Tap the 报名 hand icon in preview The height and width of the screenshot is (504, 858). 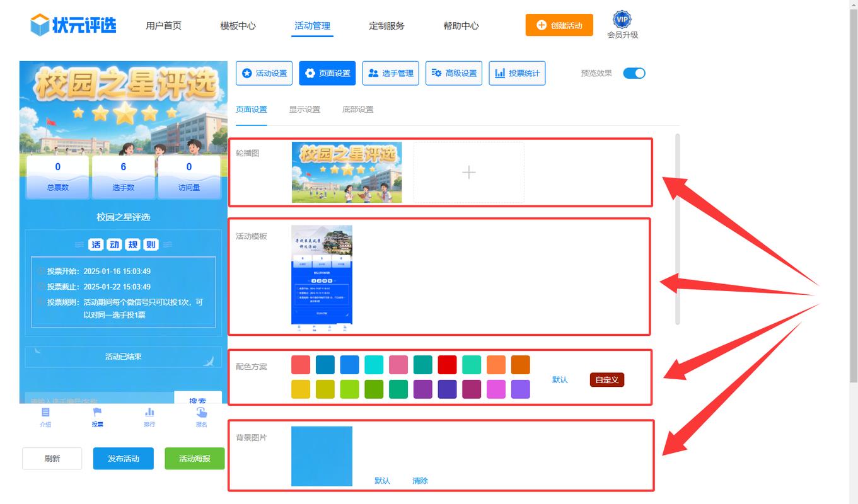pyautogui.click(x=201, y=413)
